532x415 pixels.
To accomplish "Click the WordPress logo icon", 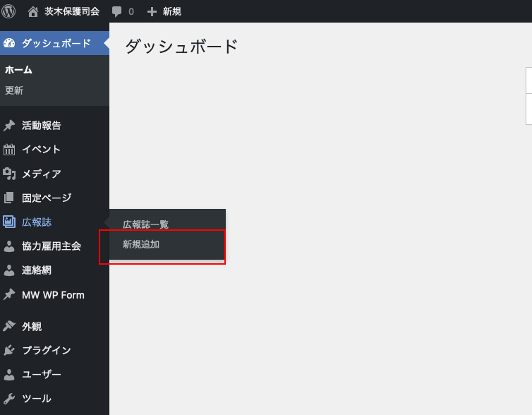I will point(8,11).
